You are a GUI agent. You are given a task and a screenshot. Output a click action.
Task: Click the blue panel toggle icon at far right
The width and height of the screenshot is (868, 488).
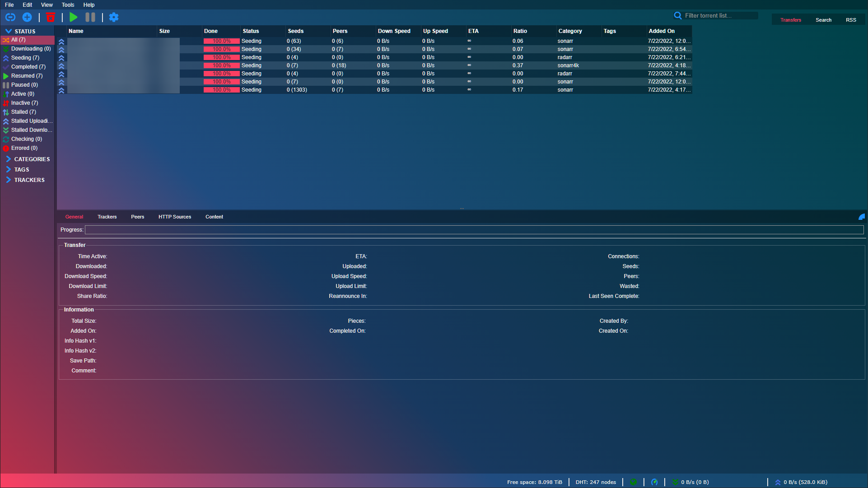(x=862, y=217)
